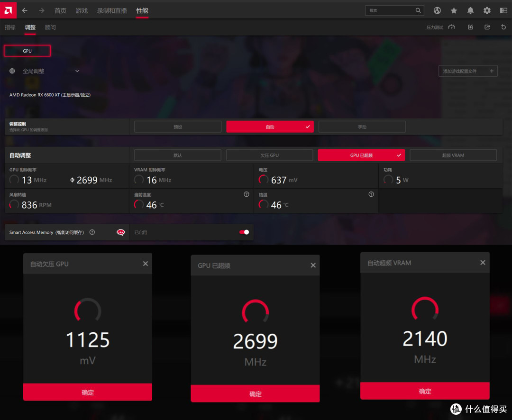The width and height of the screenshot is (512, 420).
Task: Go forward with the right arrow
Action: (41, 11)
